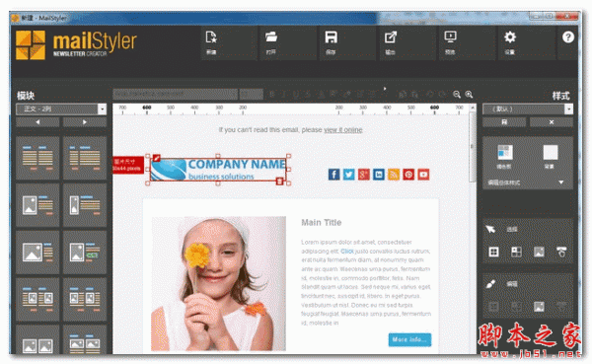Open help with the question mark icon
The height and width of the screenshot is (364, 592).
coord(568,37)
